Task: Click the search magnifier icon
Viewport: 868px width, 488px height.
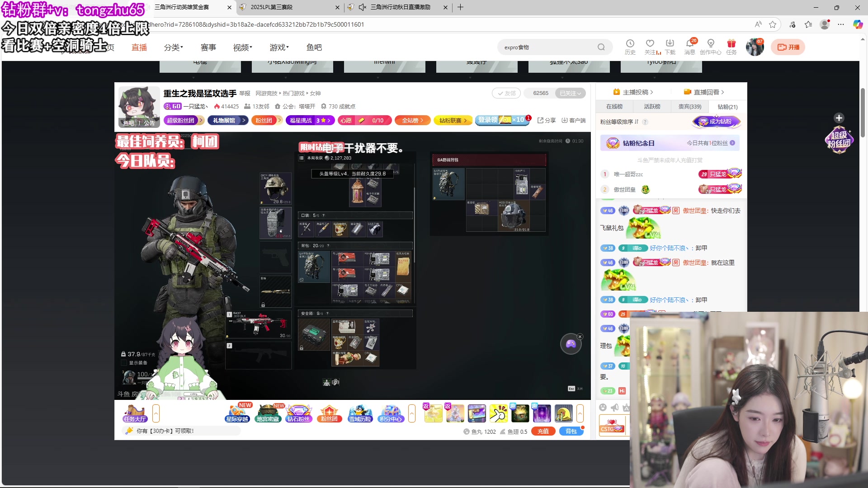Action: coord(601,47)
